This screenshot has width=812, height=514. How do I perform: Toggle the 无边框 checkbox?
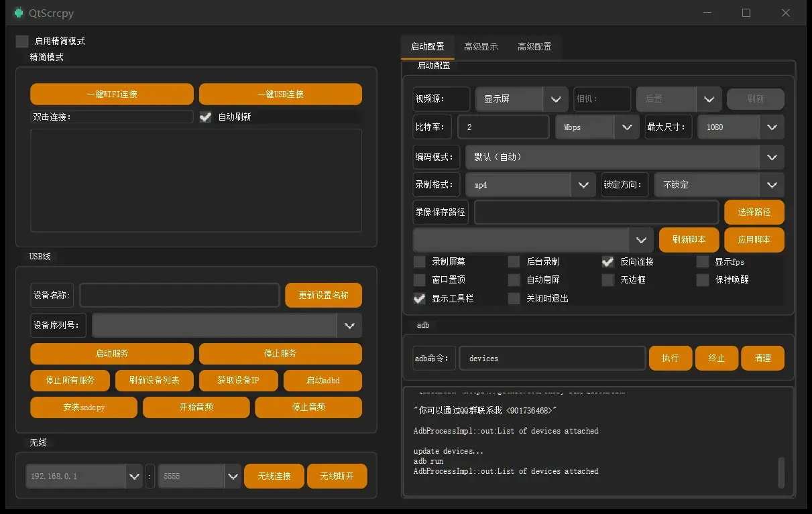pos(608,279)
